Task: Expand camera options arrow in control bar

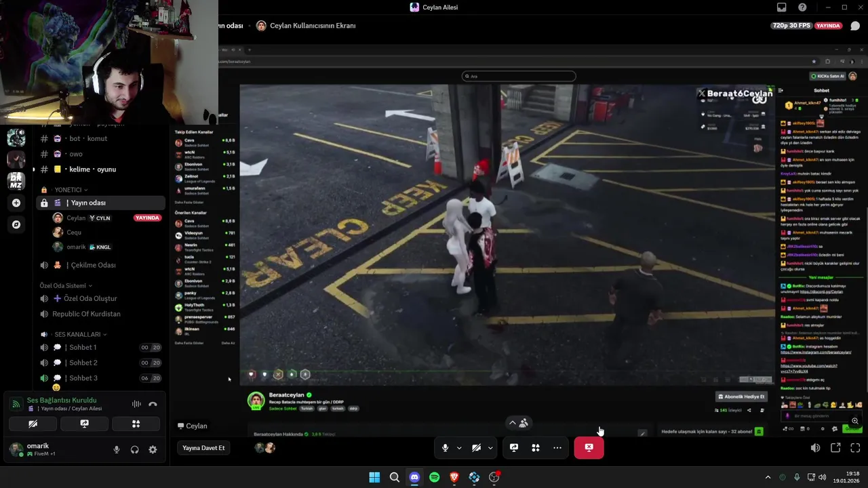Action: click(490, 447)
